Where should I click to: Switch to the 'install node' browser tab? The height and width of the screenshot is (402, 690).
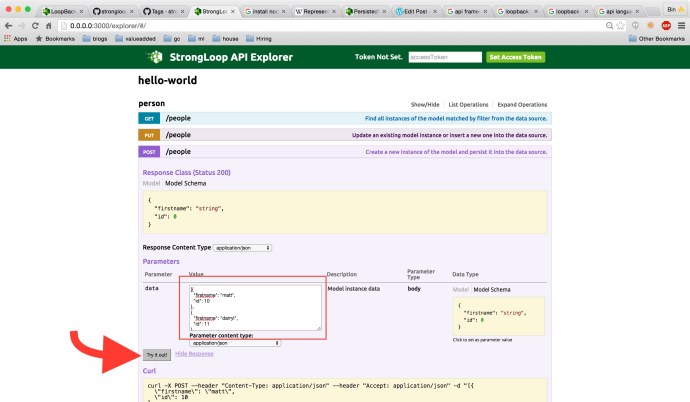pos(261,11)
